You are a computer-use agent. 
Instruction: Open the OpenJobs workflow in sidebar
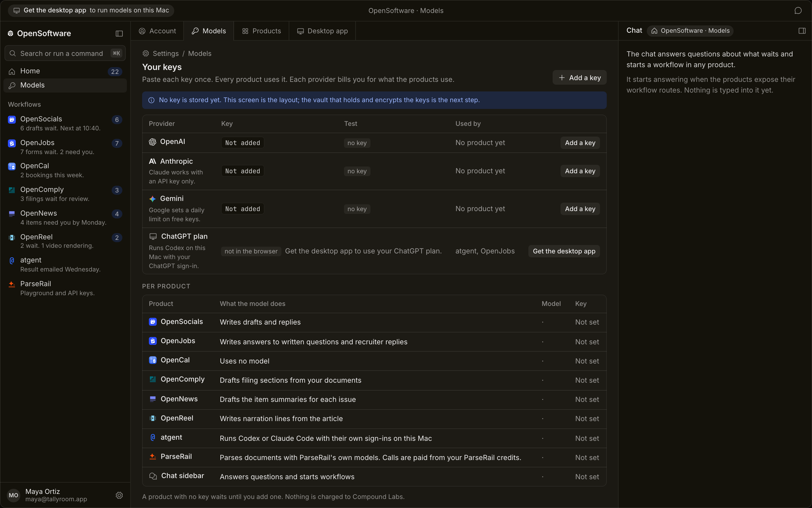(65, 147)
